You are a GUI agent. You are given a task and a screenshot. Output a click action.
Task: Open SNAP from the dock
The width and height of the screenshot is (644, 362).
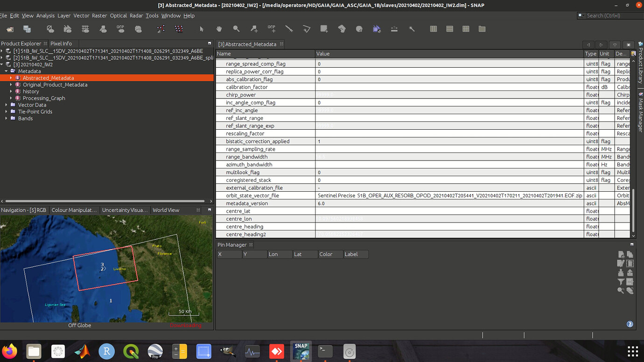coord(301,351)
